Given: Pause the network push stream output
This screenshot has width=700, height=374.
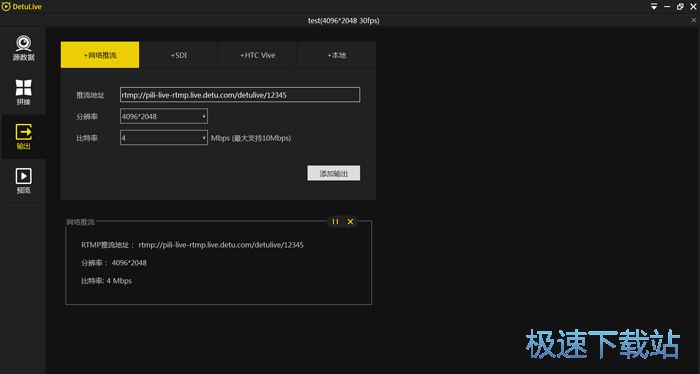Looking at the screenshot, I should 335,221.
